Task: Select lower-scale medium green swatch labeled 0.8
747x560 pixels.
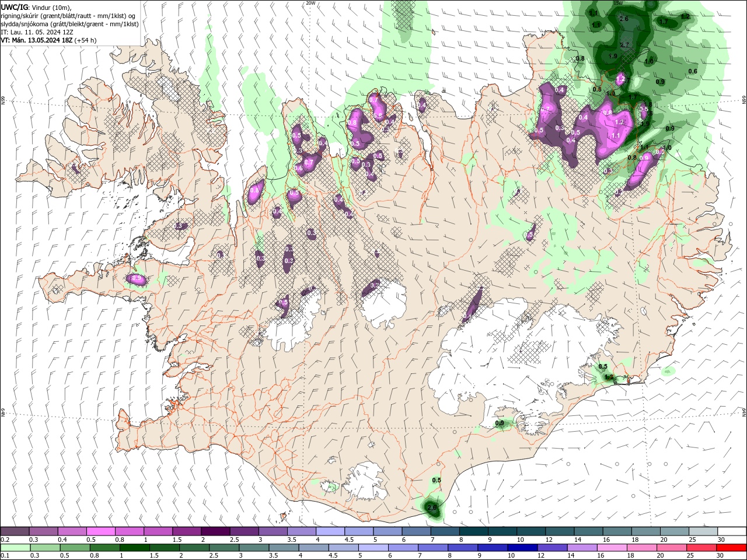Action: point(104,548)
